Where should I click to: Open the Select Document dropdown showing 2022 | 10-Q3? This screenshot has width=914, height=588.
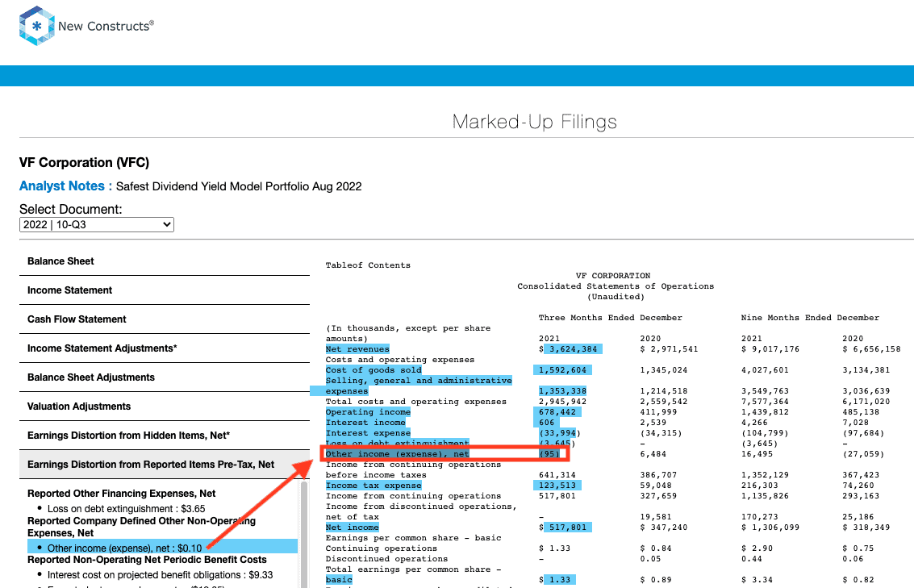(x=97, y=224)
